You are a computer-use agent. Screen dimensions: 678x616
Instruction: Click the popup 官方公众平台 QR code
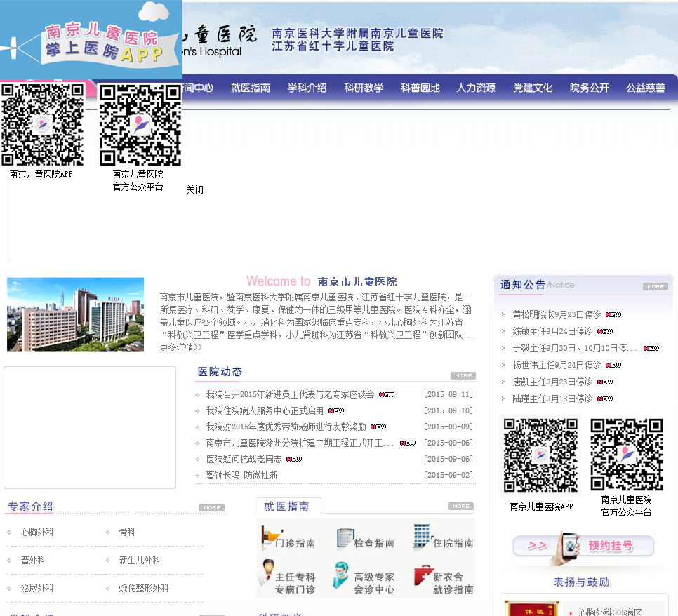(x=140, y=124)
